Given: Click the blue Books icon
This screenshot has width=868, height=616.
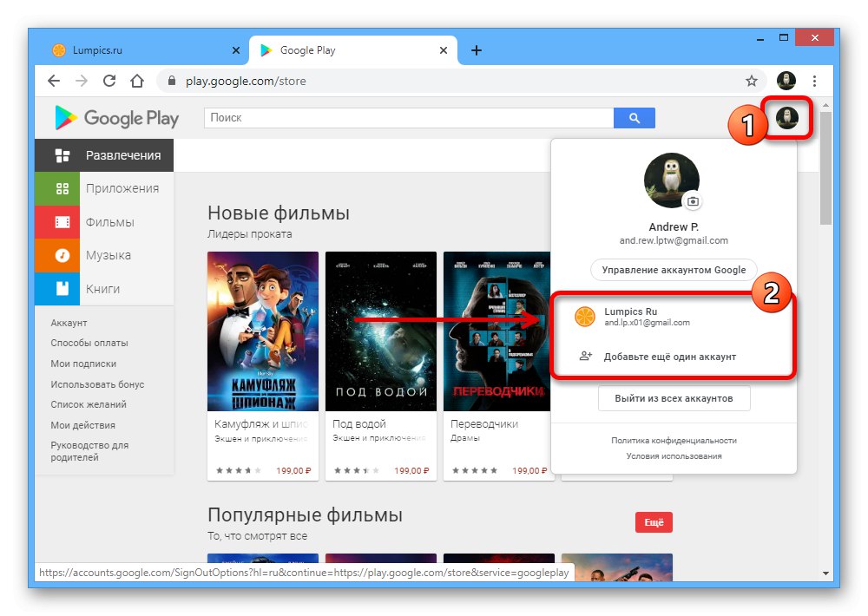Looking at the screenshot, I should click(62, 288).
